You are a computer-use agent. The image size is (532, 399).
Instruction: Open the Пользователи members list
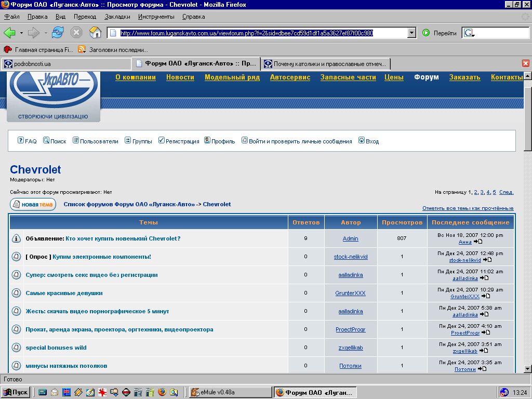pyautogui.click(x=96, y=141)
